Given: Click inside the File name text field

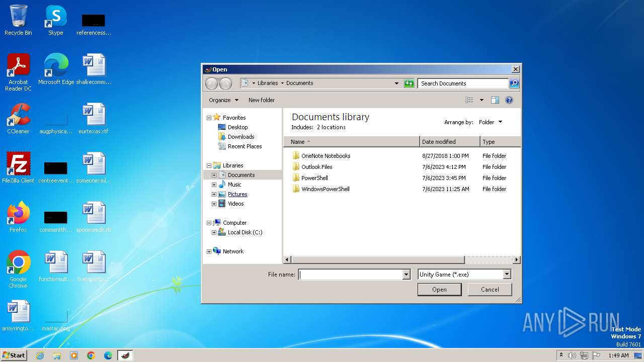Looking at the screenshot, I should coord(351,275).
